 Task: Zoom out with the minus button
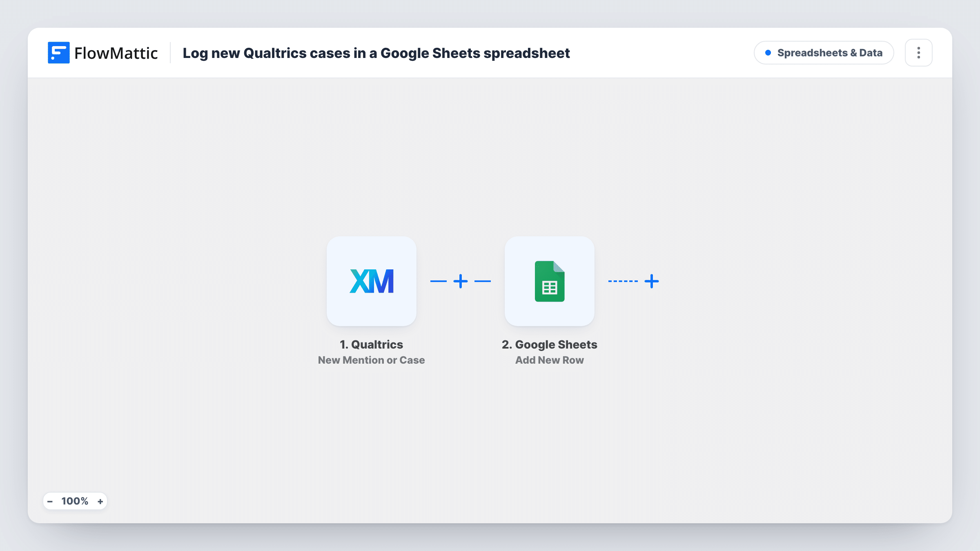click(50, 501)
